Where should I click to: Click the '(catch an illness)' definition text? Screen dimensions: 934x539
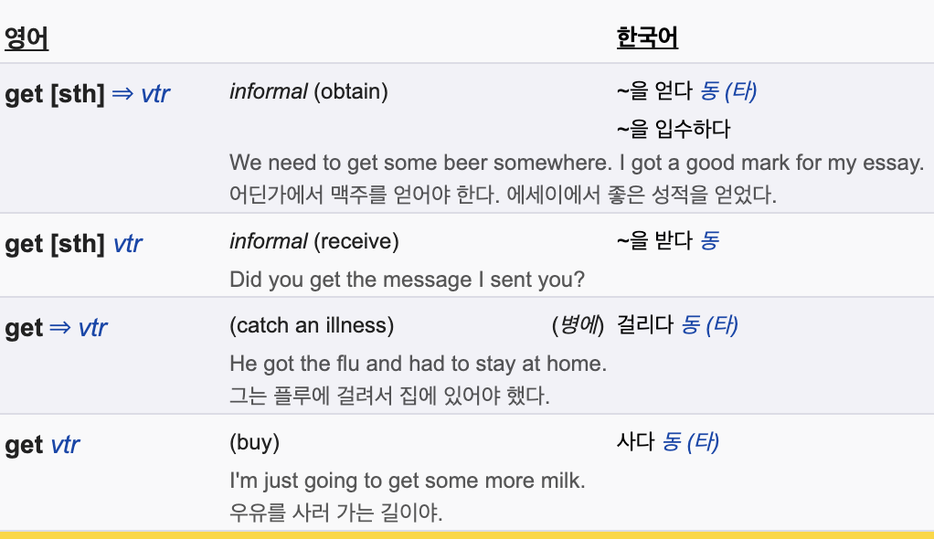click(312, 326)
